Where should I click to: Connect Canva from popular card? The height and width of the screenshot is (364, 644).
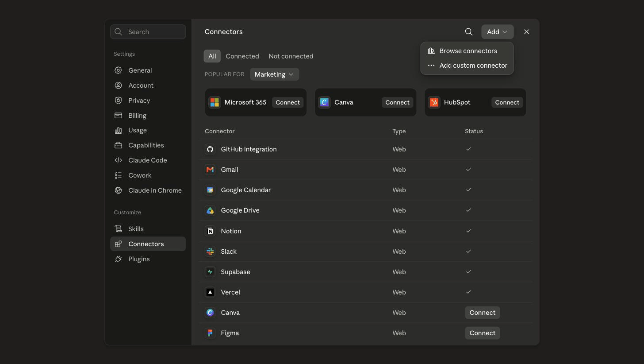(397, 102)
